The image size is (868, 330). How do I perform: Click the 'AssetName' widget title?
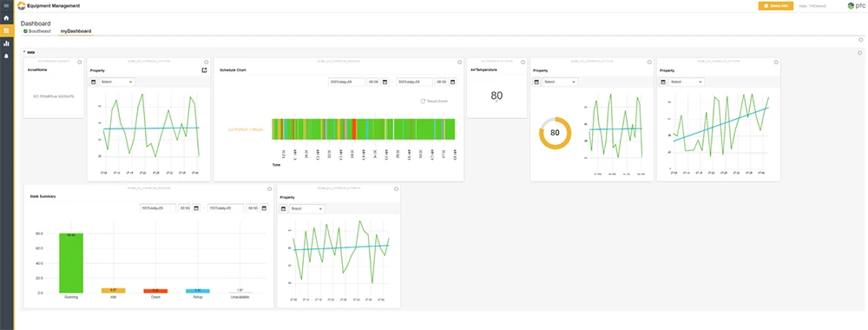(x=37, y=70)
